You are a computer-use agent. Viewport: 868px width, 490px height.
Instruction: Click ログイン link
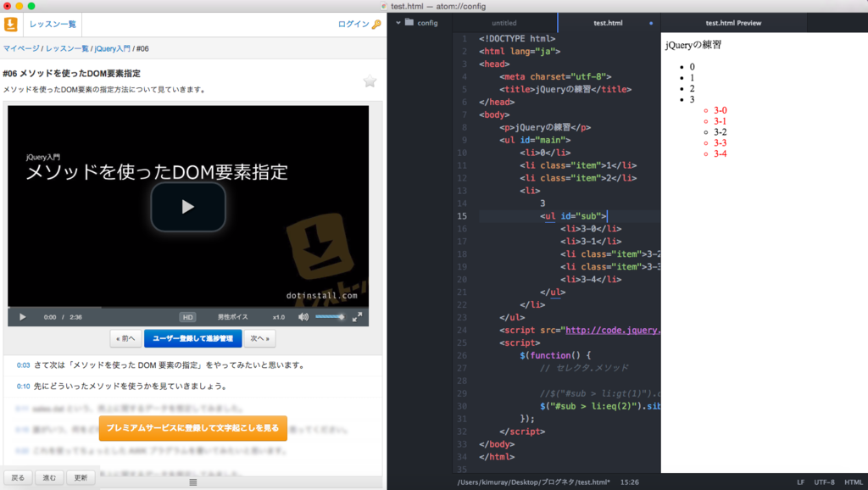click(x=353, y=25)
